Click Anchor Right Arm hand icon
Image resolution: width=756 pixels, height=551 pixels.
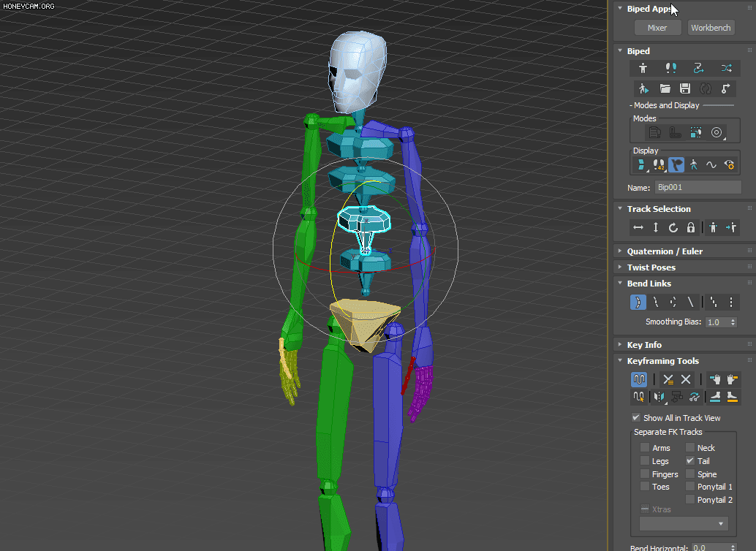714,379
